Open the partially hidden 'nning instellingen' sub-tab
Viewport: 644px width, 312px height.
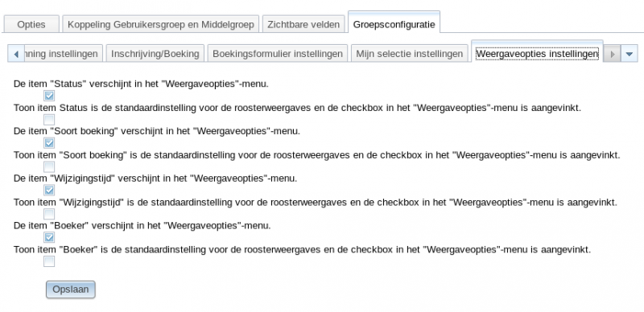click(64, 54)
